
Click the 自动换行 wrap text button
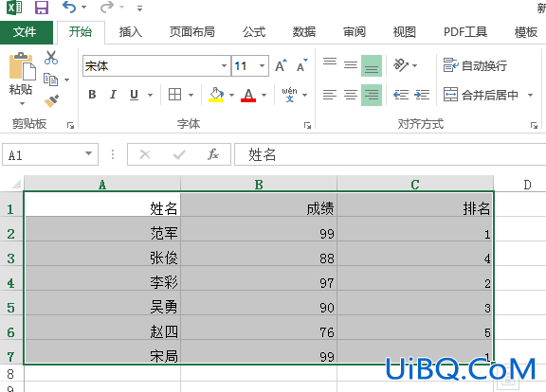coord(475,65)
